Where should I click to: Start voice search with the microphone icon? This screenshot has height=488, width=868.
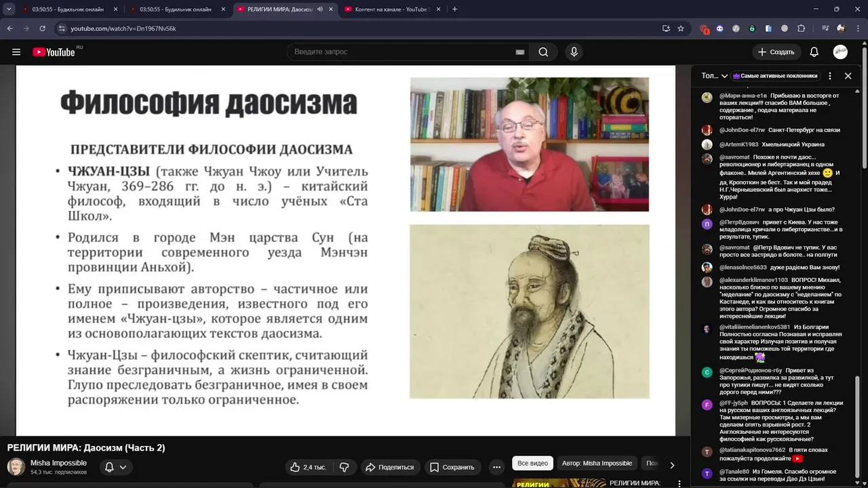pyautogui.click(x=574, y=52)
